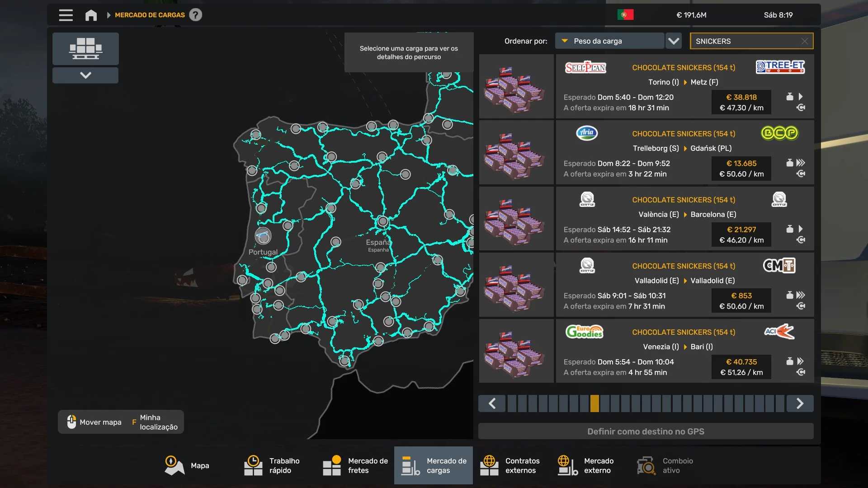
Task: Expand panel below cargo filter icon
Action: (85, 75)
